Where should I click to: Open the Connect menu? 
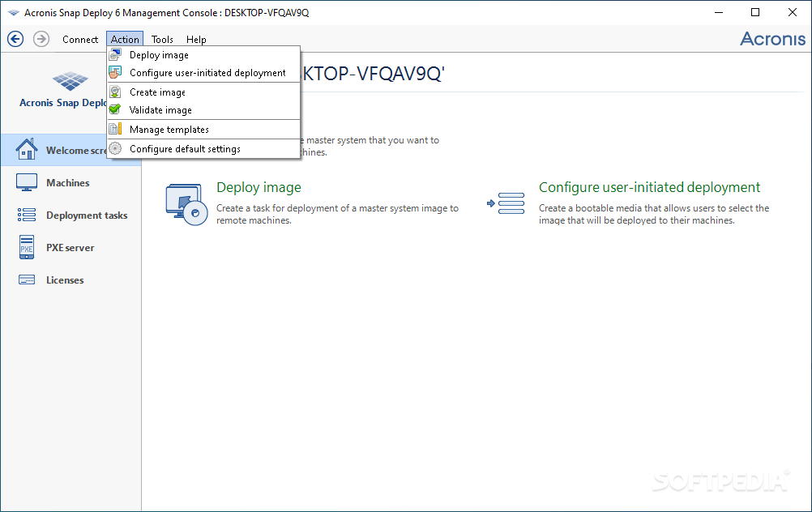tap(79, 40)
